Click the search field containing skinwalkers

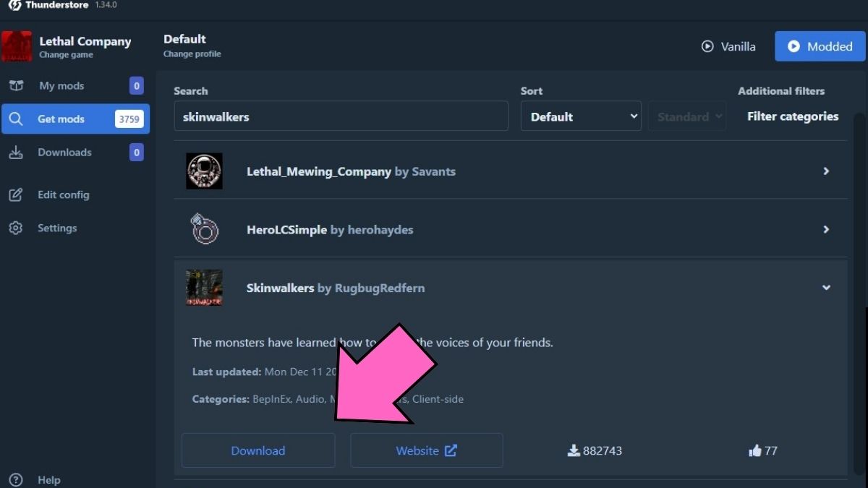[341, 116]
